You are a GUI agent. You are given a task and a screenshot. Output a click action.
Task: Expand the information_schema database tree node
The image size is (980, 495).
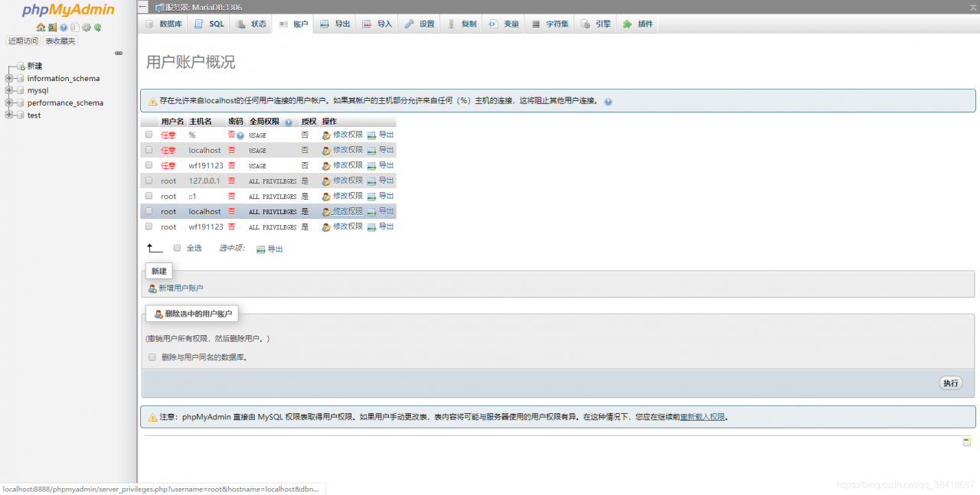tap(8, 78)
